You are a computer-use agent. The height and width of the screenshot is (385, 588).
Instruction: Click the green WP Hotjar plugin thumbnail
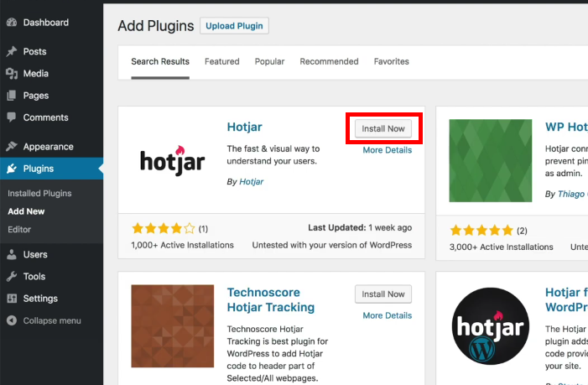pos(491,160)
